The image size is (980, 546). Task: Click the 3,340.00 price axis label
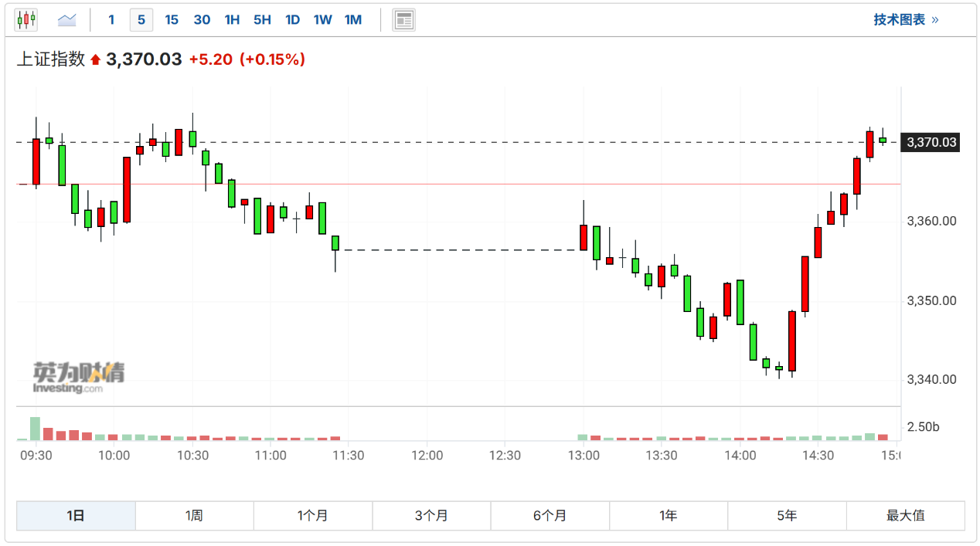pyautogui.click(x=931, y=379)
